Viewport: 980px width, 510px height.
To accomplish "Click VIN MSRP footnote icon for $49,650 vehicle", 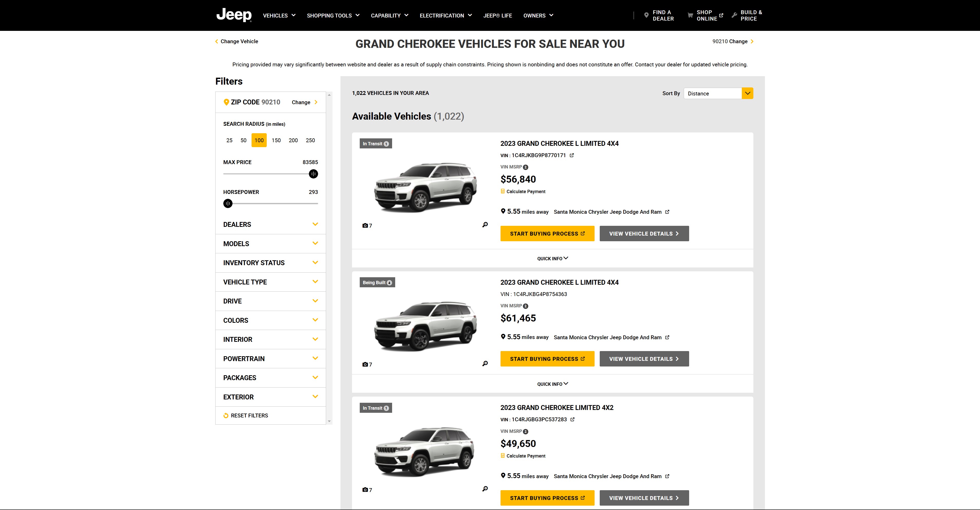I will (525, 432).
